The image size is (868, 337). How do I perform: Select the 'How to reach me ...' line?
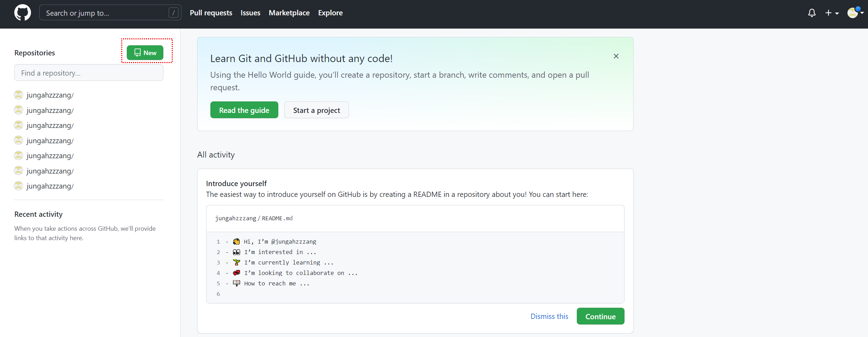click(x=277, y=283)
